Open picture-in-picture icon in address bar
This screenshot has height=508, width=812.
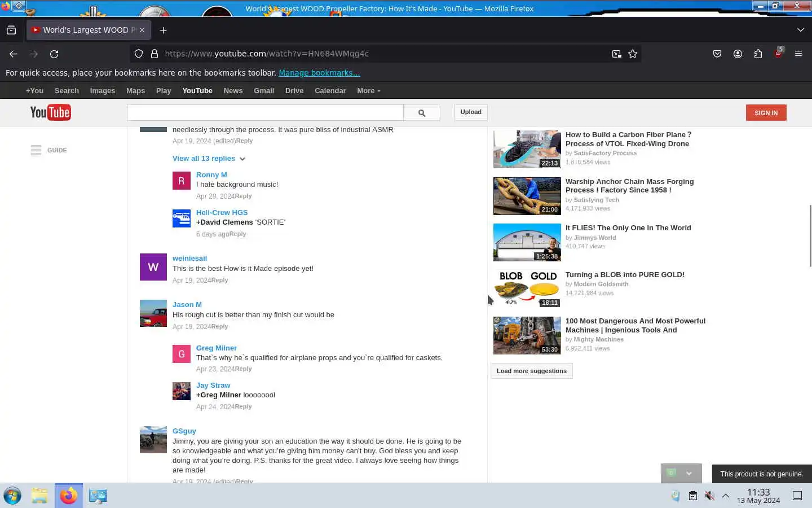[617, 54]
